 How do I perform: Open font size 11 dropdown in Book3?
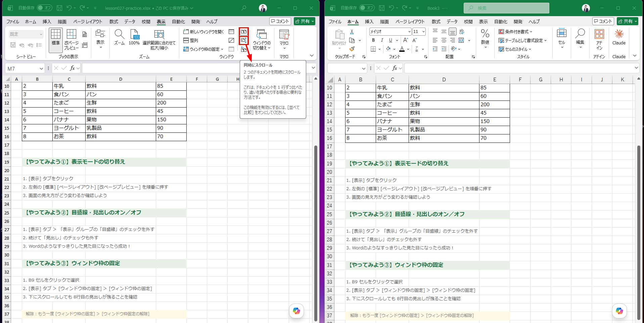coord(423,32)
